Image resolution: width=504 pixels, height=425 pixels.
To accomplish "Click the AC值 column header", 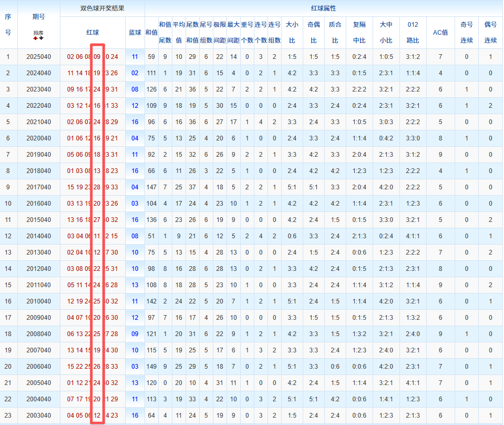I will coord(440,32).
